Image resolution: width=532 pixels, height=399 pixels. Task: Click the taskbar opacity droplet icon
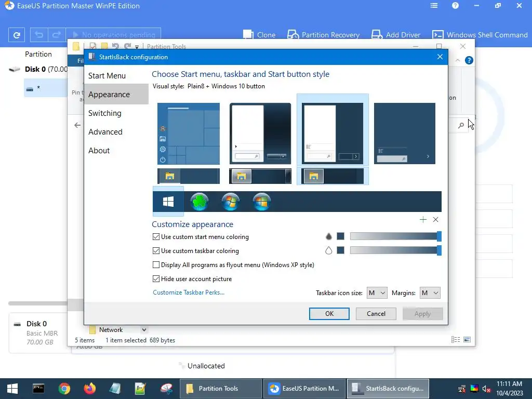coord(328,250)
